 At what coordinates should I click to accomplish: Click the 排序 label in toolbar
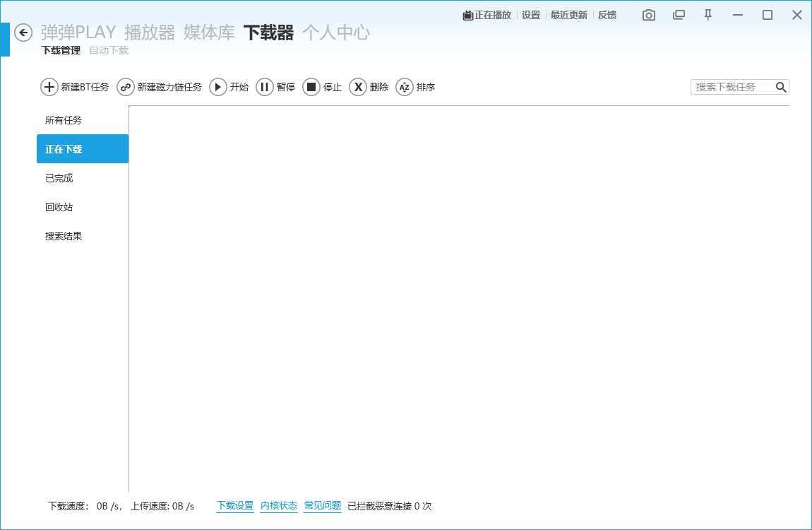[426, 87]
